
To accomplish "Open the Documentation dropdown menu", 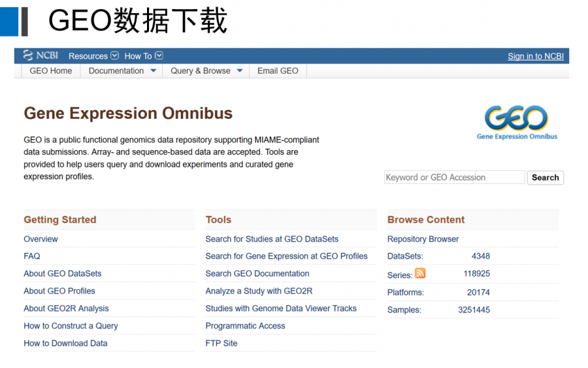I will (x=122, y=71).
